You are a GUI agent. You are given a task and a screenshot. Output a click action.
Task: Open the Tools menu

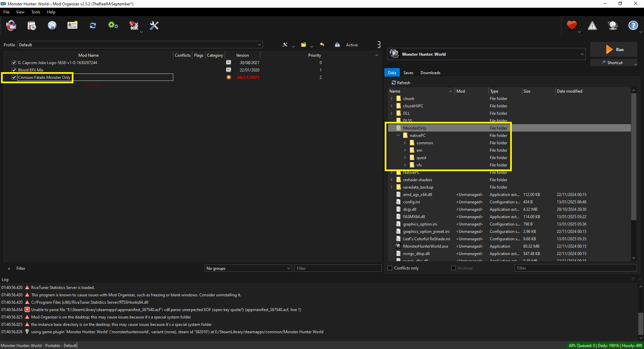[x=36, y=12]
